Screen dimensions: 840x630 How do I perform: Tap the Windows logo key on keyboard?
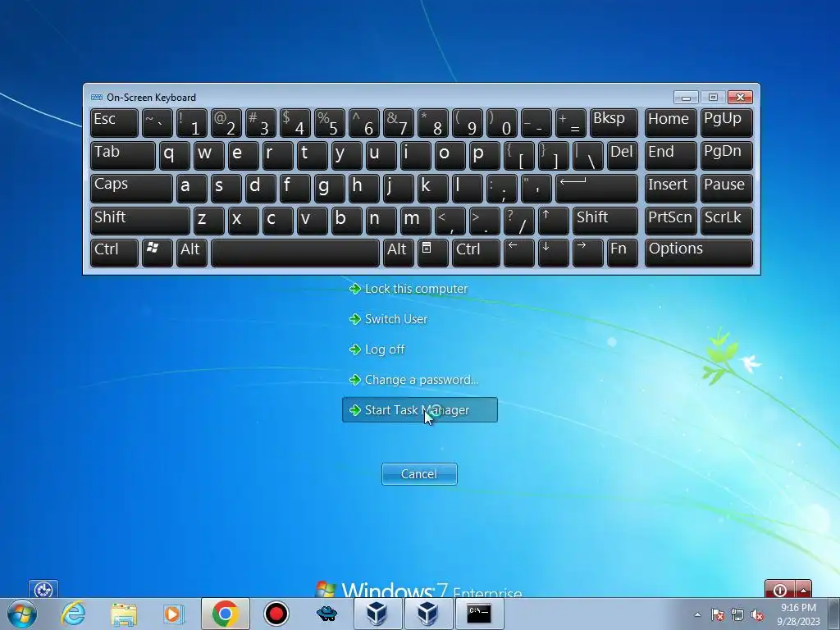point(157,253)
